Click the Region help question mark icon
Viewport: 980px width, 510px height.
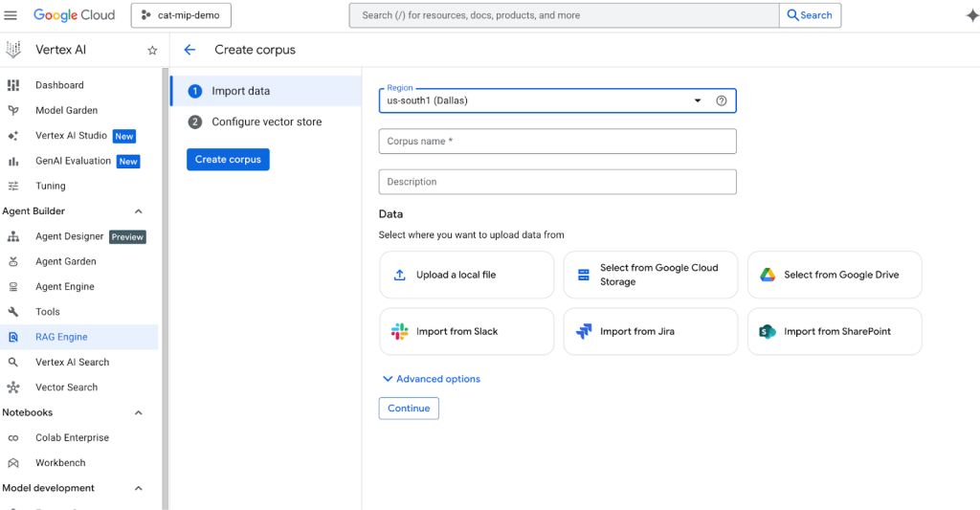pos(722,100)
